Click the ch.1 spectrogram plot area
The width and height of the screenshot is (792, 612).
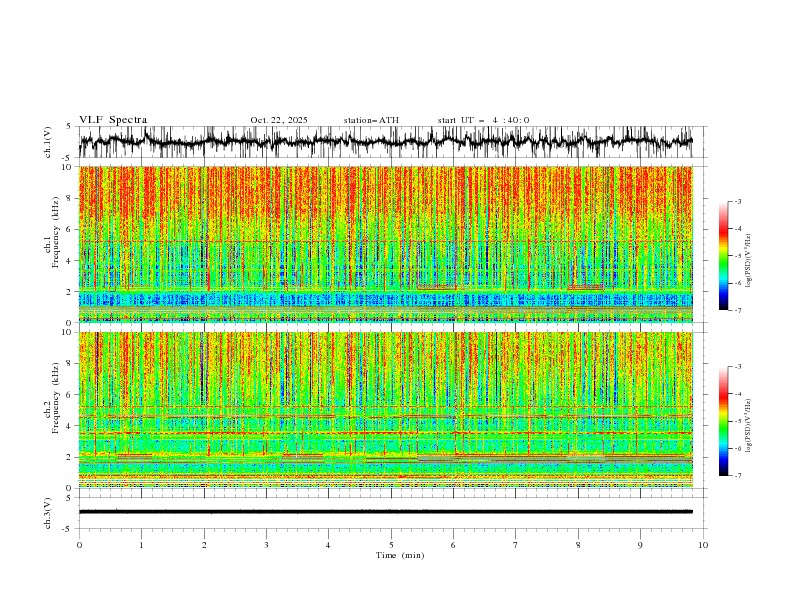[x=385, y=244]
